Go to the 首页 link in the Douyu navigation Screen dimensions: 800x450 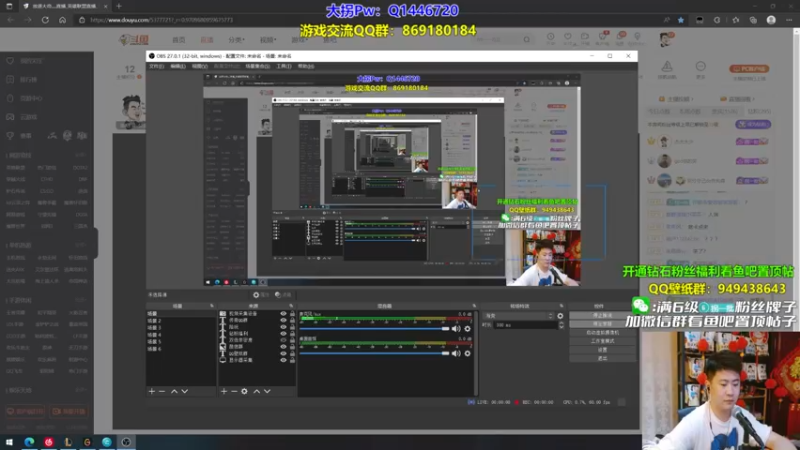click(x=179, y=40)
